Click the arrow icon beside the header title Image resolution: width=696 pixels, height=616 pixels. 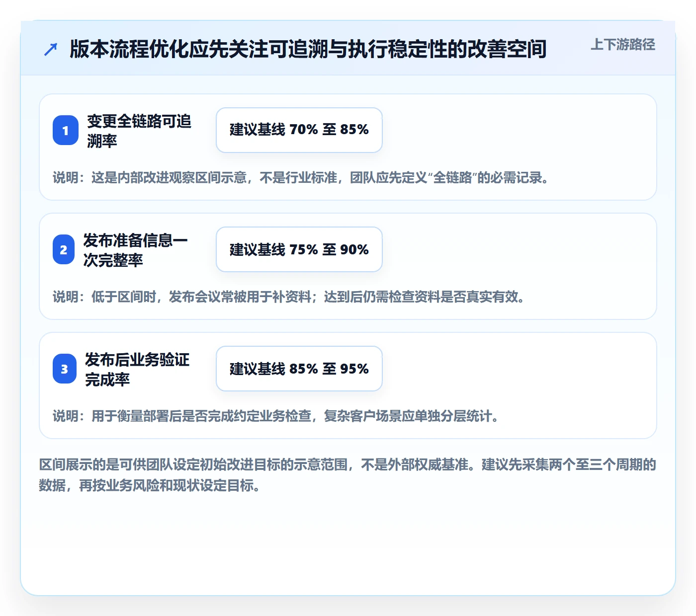[x=51, y=49]
